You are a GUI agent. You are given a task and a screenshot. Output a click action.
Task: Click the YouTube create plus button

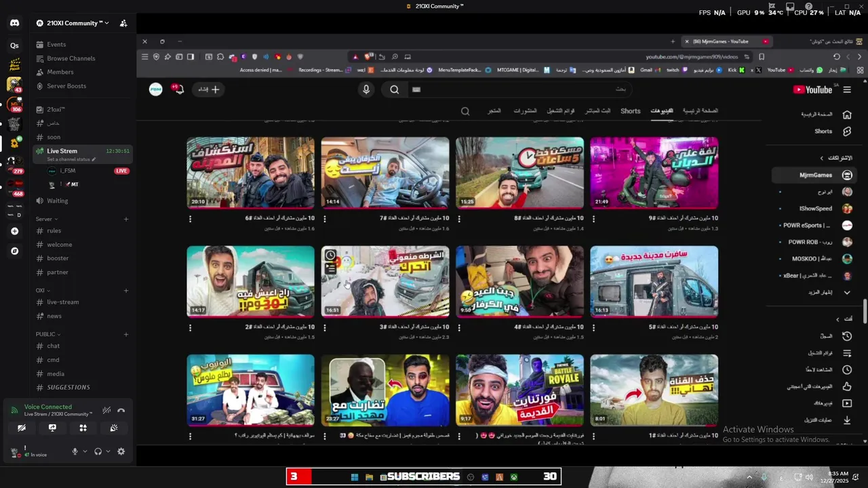(209, 89)
